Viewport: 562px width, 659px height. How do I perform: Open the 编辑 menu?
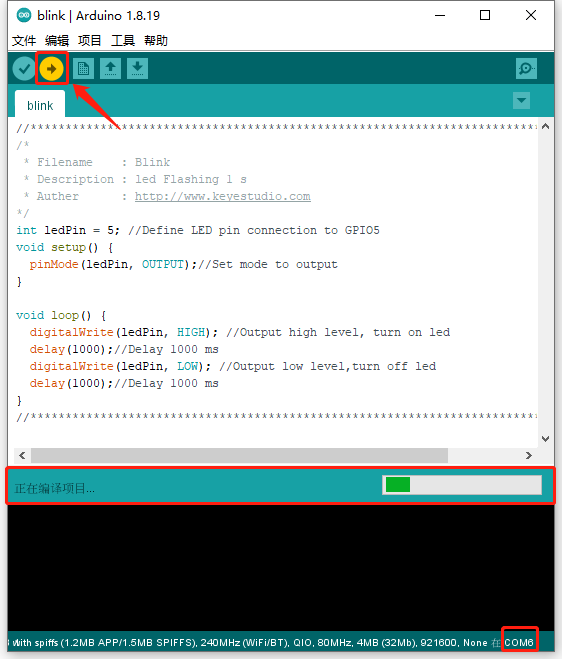tap(57, 41)
